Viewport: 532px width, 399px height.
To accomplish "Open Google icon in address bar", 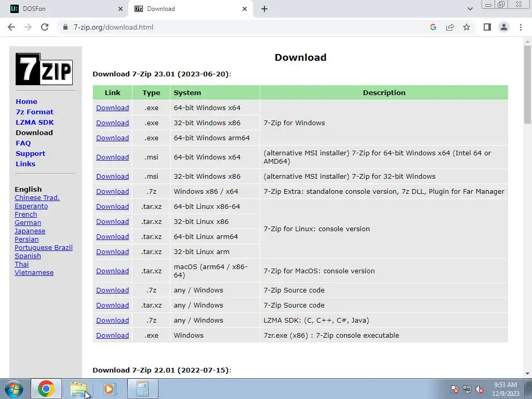I will pyautogui.click(x=433, y=27).
